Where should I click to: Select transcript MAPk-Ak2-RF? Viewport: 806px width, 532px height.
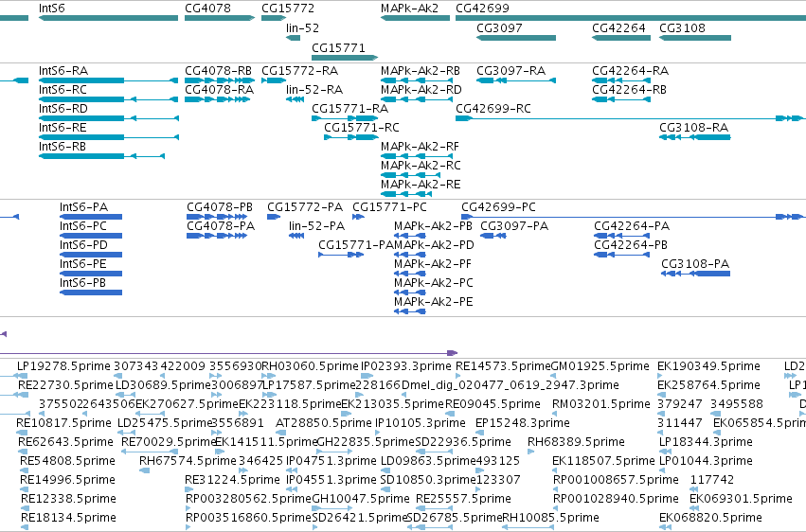coord(417,156)
